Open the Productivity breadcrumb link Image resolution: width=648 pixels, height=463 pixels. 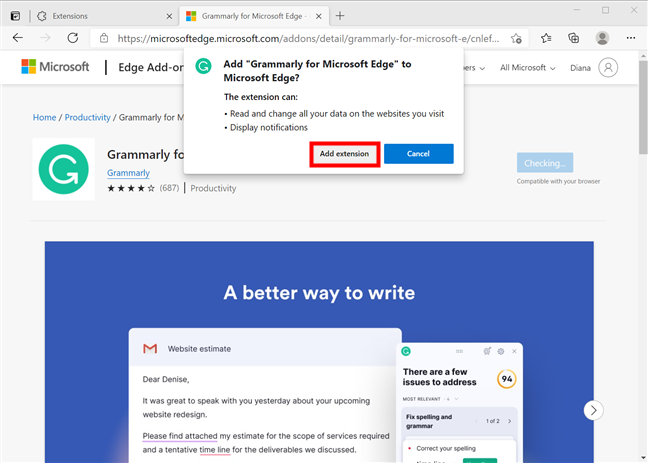[x=88, y=117]
